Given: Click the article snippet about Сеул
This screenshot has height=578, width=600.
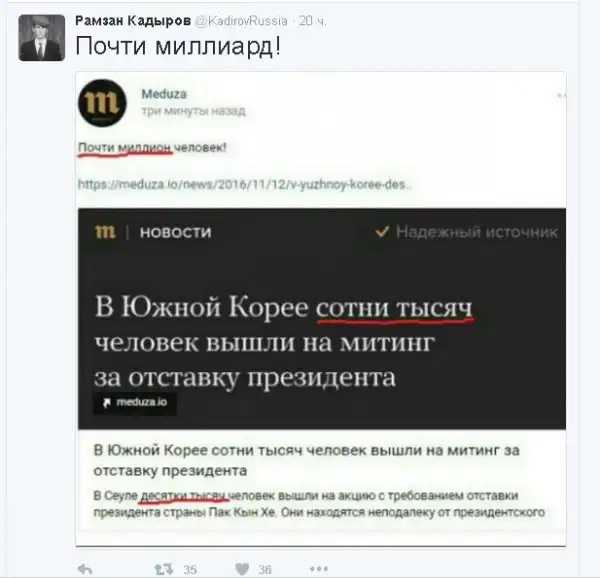Looking at the screenshot, I should (319, 503).
